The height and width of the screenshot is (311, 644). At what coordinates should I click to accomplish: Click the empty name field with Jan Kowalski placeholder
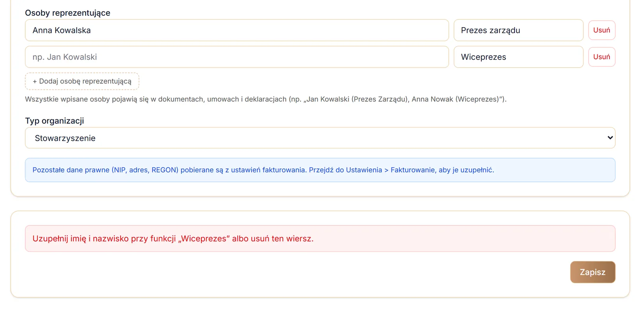coord(237,57)
